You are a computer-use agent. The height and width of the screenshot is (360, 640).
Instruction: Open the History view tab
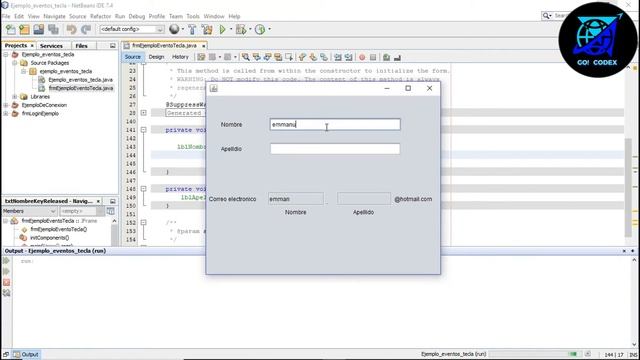[x=180, y=57]
